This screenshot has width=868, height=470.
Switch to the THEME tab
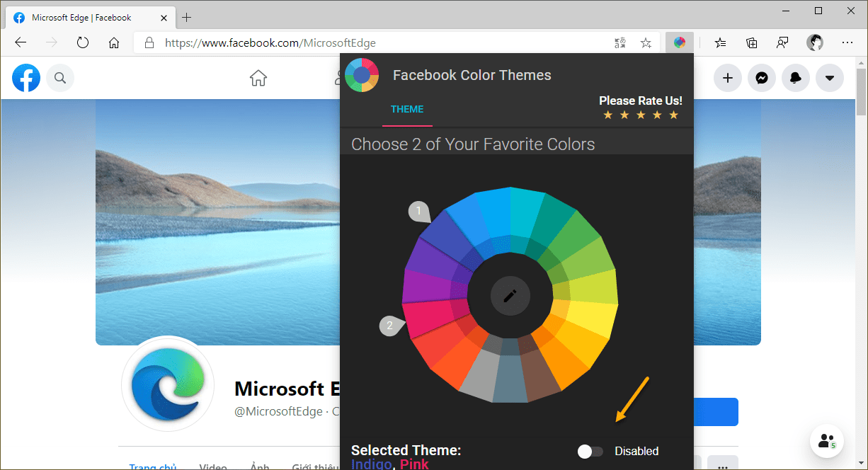tap(407, 109)
